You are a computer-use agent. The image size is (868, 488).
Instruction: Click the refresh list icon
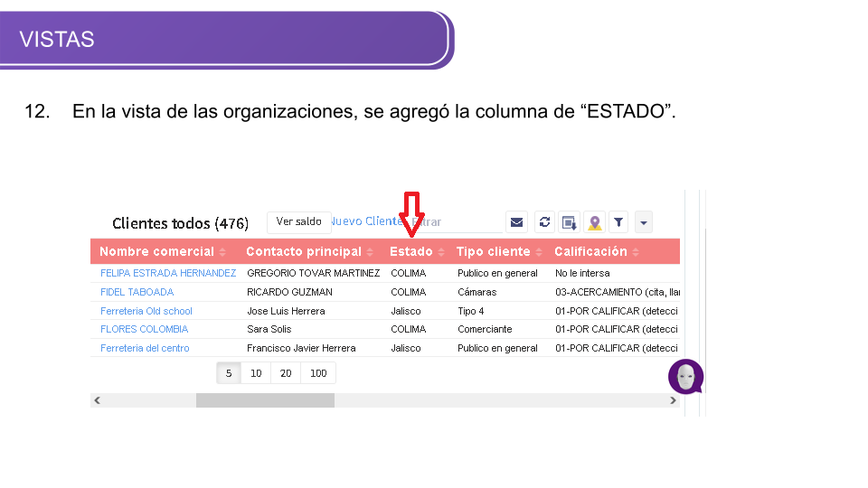click(544, 222)
